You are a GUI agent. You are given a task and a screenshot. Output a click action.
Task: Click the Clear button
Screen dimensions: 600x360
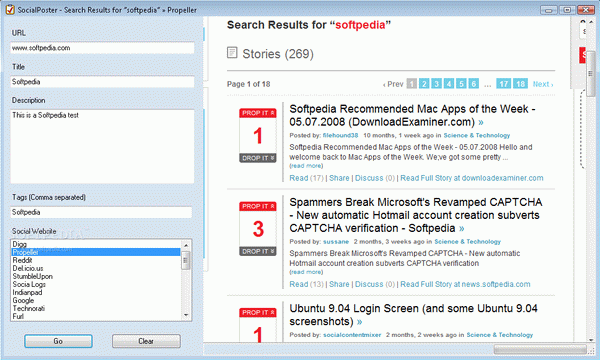(146, 341)
